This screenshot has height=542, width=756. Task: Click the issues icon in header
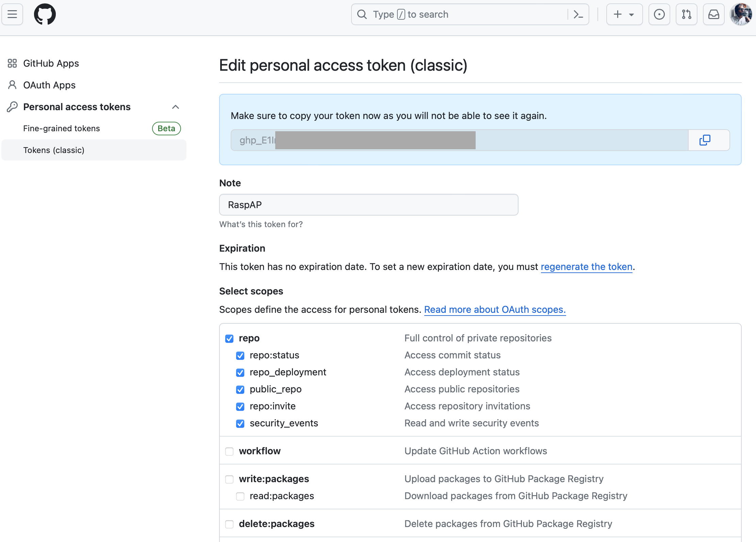659,14
